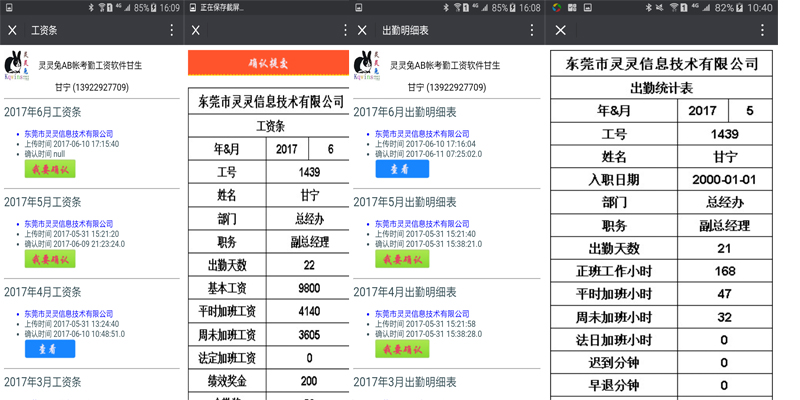
Task: Select 迟到分钟 value 0
Action: pos(725,363)
